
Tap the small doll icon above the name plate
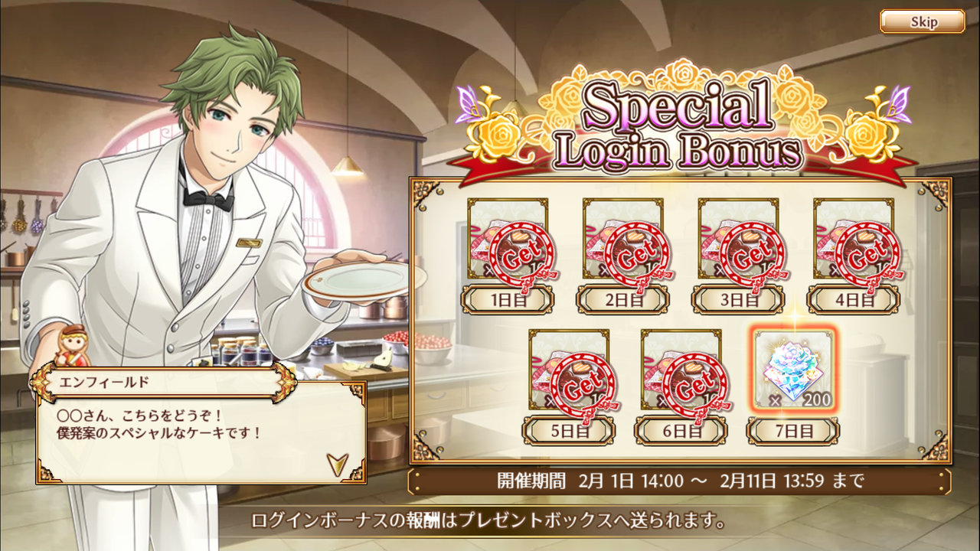point(72,346)
